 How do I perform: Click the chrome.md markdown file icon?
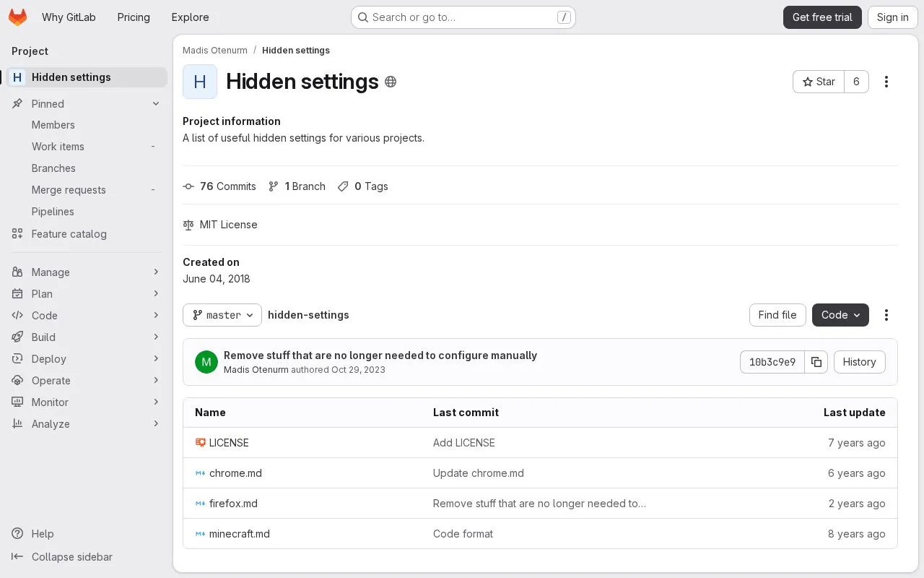pyautogui.click(x=201, y=473)
